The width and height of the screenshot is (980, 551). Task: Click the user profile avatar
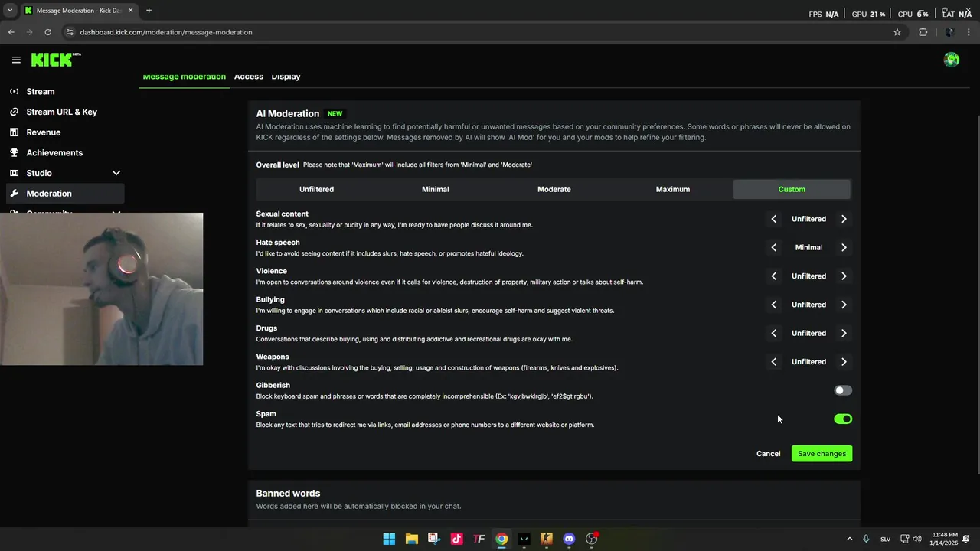[x=952, y=60]
